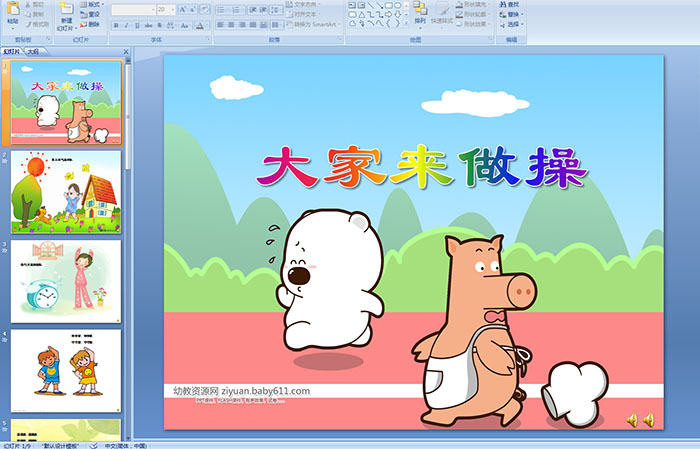
Task: Open the Arrange (排列) dropdown
Action: (420, 13)
